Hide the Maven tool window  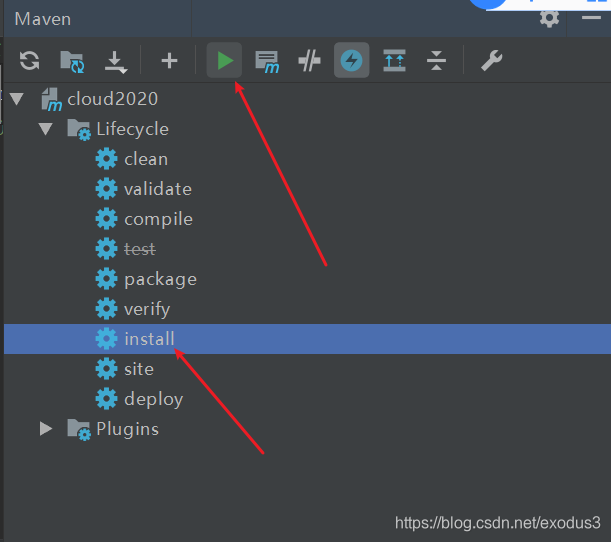click(591, 18)
